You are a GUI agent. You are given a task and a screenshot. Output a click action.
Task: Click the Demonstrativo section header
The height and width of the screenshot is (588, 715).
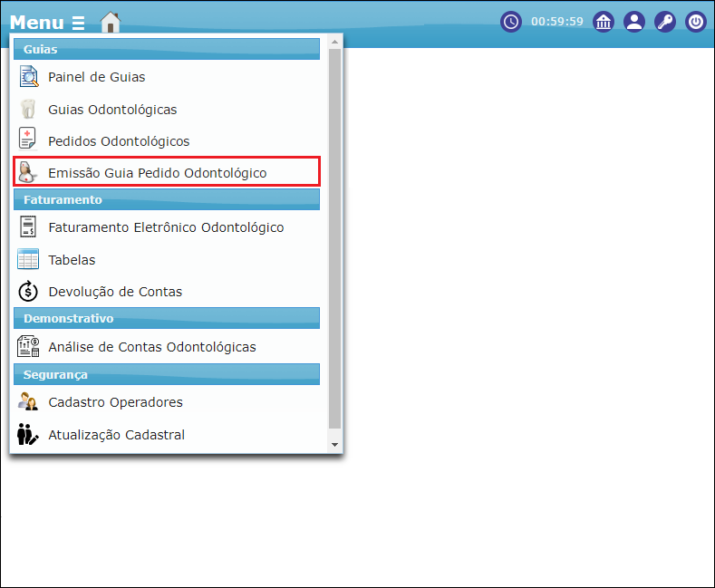(x=167, y=318)
